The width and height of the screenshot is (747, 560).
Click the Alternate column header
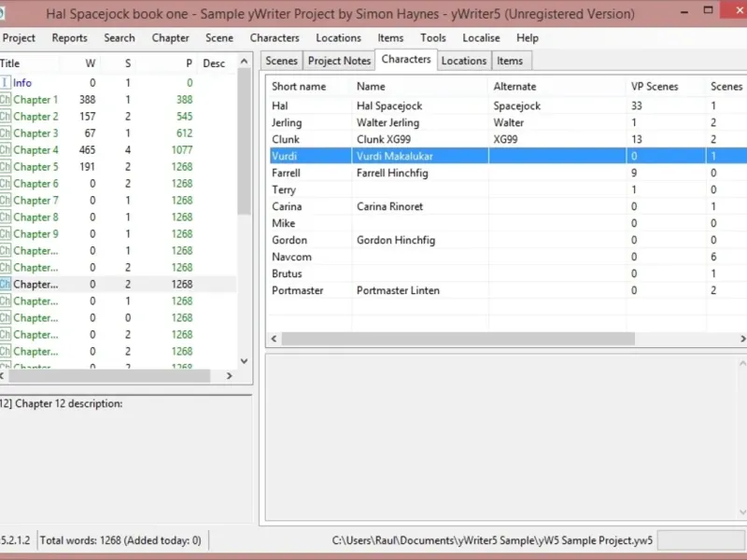tap(557, 87)
